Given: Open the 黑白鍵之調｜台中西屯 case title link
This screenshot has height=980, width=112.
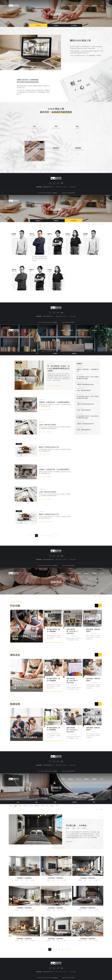Looking at the screenshot, I should click(x=76, y=825).
